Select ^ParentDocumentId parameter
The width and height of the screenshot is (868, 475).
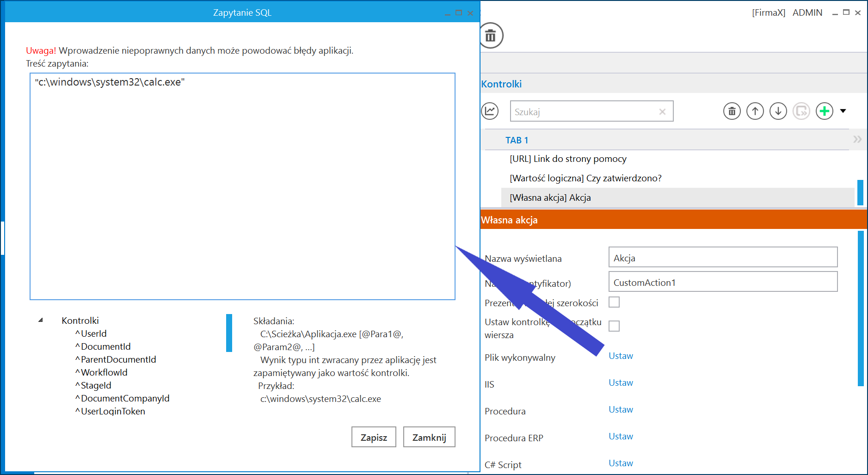point(116,359)
